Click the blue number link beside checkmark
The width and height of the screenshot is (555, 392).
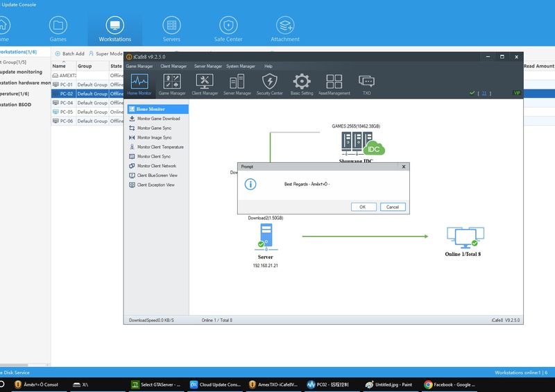pos(484,93)
